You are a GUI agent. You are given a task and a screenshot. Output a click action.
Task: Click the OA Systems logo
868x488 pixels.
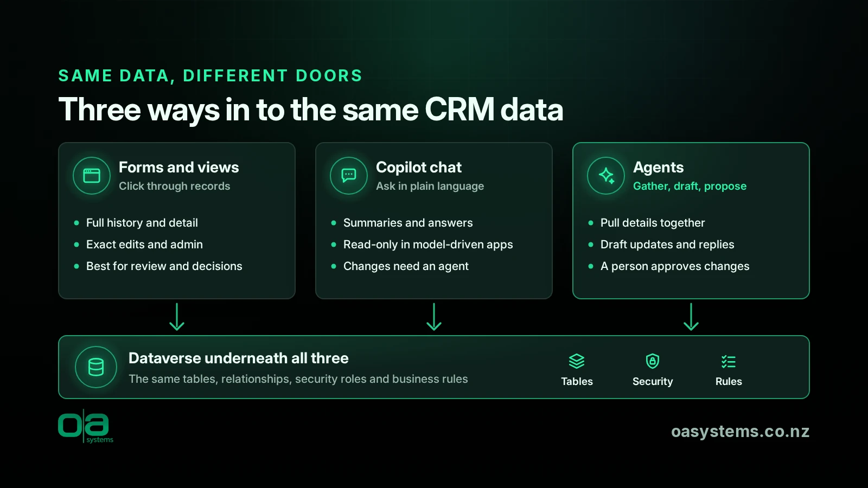pos(86,427)
